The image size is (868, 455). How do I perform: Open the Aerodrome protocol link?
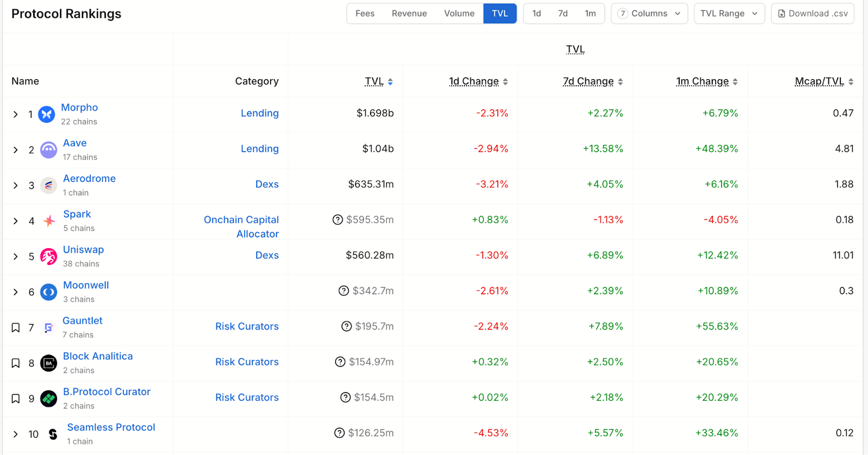pos(89,179)
